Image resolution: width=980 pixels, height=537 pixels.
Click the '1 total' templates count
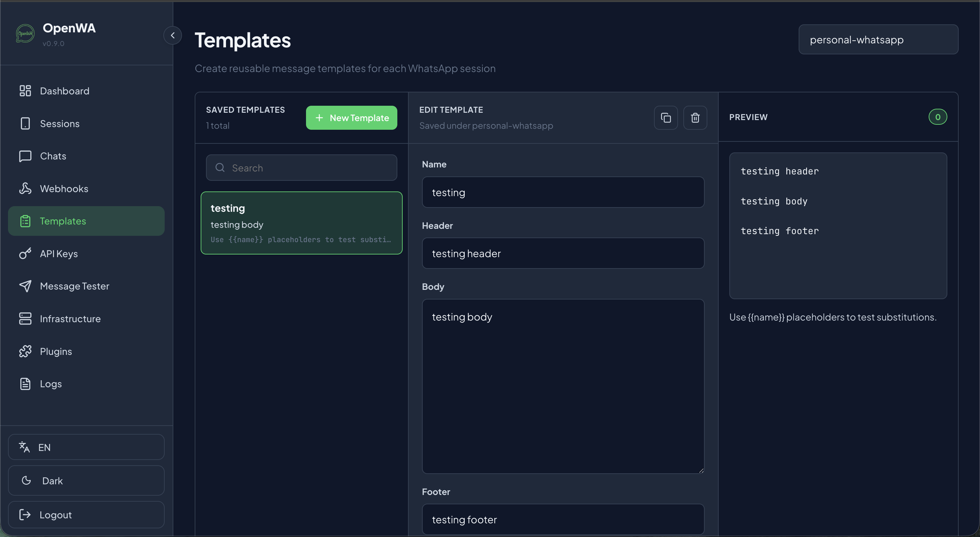point(218,126)
